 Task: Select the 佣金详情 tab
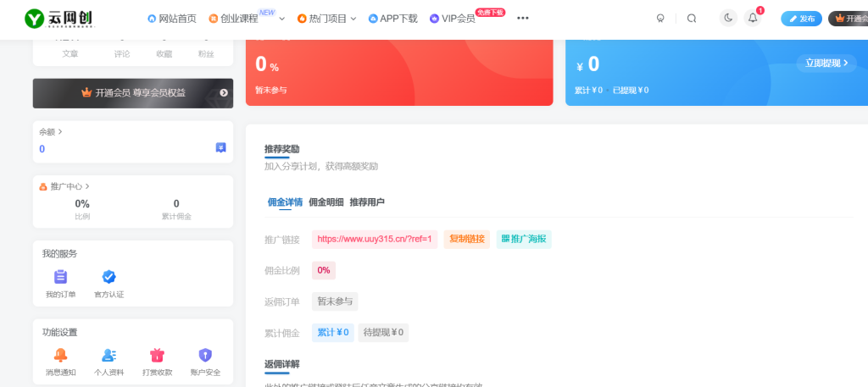(285, 202)
